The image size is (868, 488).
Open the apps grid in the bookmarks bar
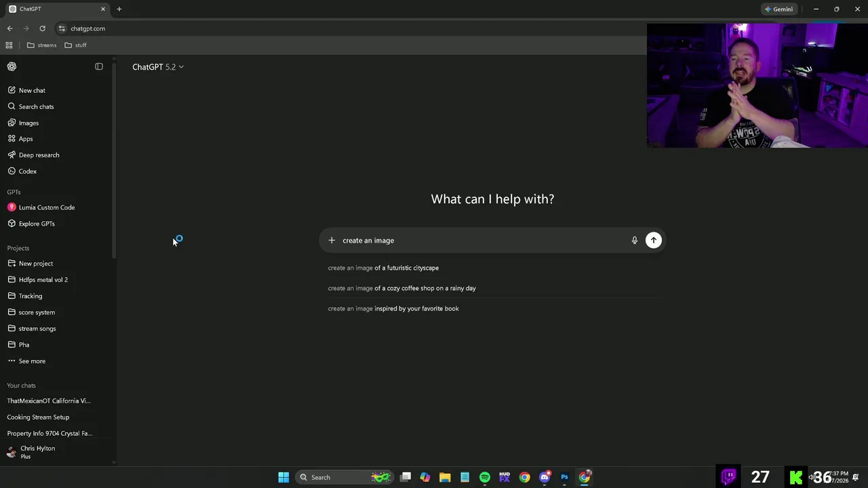(x=9, y=45)
